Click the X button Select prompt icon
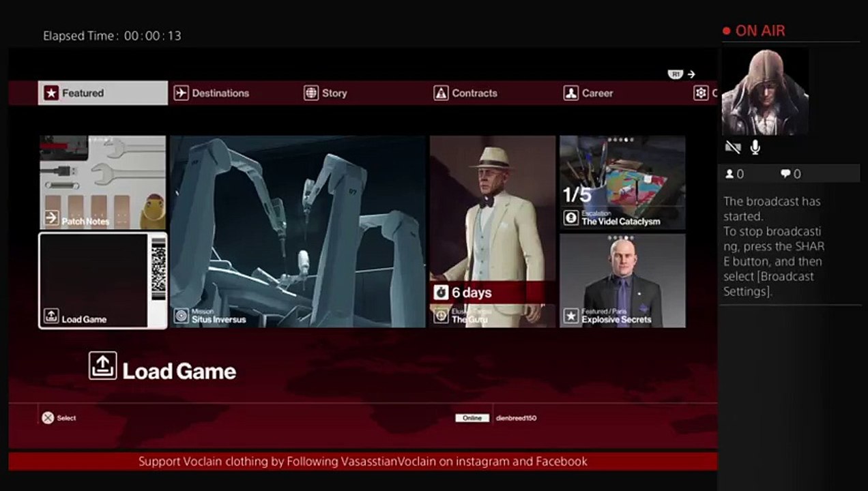The width and height of the screenshot is (868, 491). click(48, 418)
